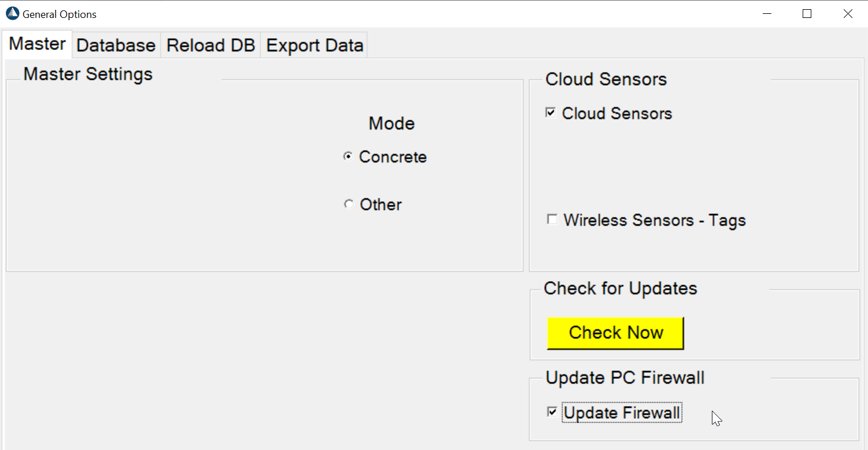
Task: Click the 'Other' option label text
Action: (x=381, y=204)
